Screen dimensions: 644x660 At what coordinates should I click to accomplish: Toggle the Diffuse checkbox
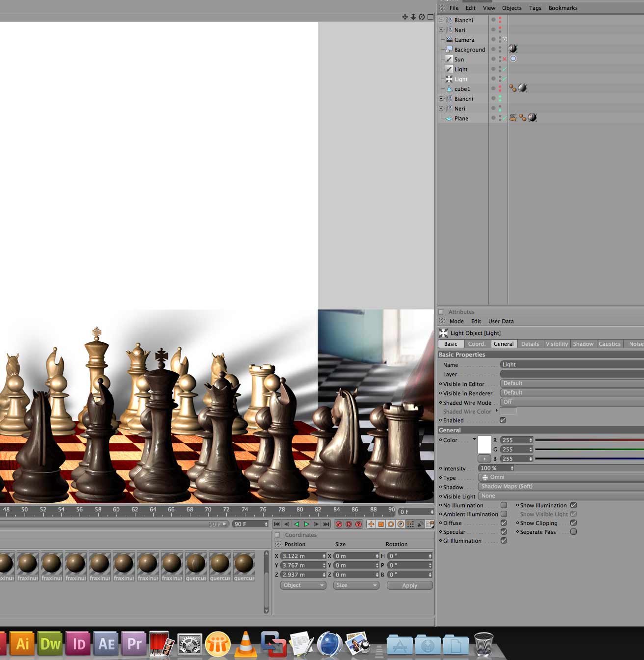504,522
